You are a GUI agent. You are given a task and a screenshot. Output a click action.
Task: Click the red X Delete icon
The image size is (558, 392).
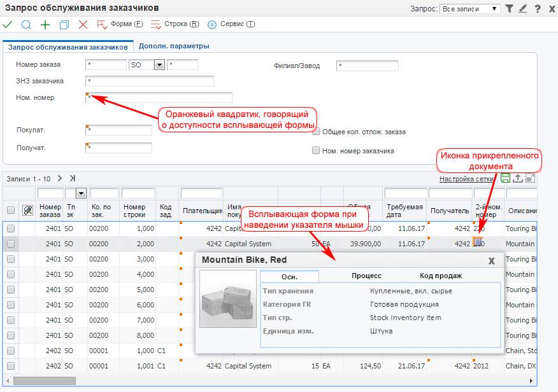pos(83,24)
